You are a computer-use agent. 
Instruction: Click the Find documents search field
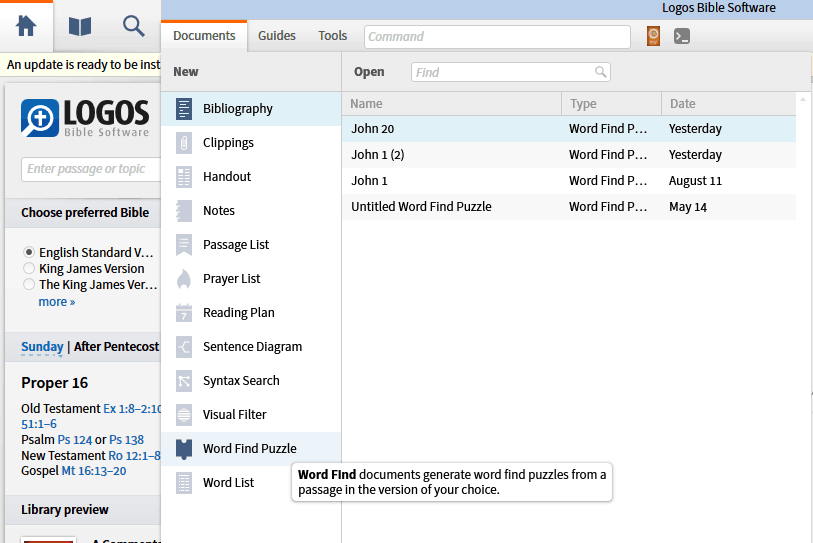tap(503, 72)
